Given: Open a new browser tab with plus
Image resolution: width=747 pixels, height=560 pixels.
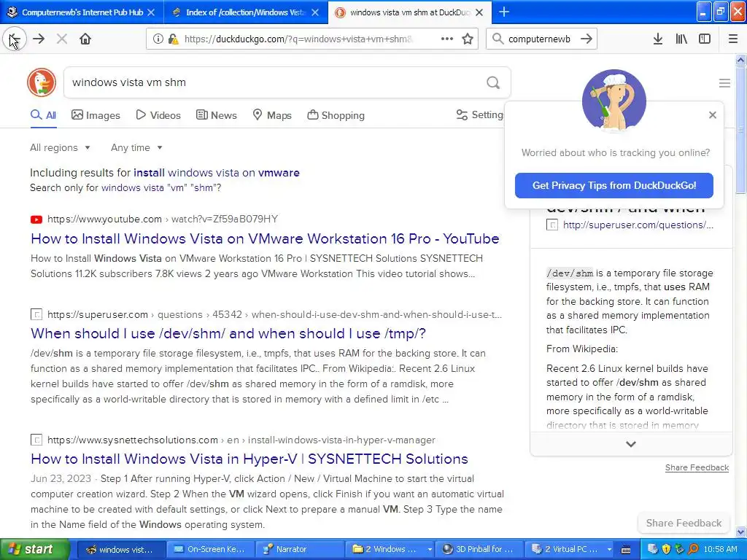Looking at the screenshot, I should point(504,12).
